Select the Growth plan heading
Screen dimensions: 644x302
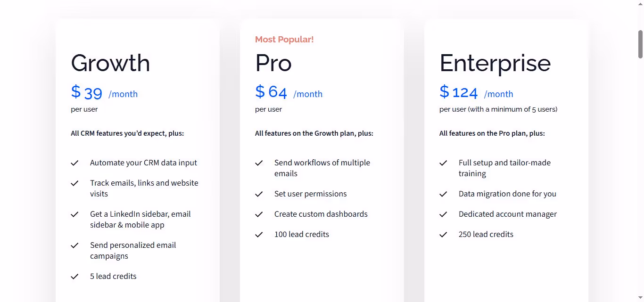(x=110, y=63)
